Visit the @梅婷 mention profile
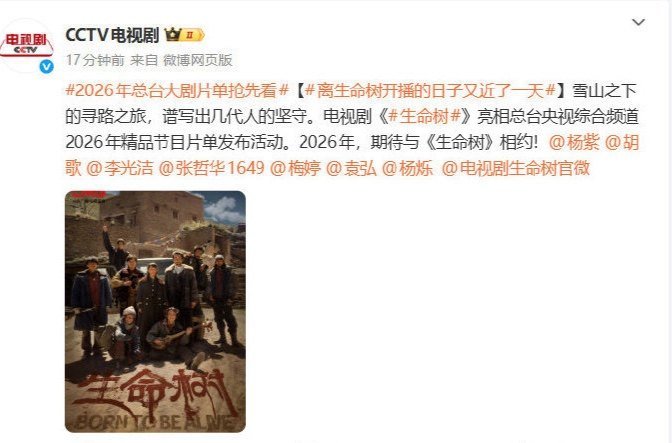Image resolution: width=672 pixels, height=443 pixels. pyautogui.click(x=295, y=168)
